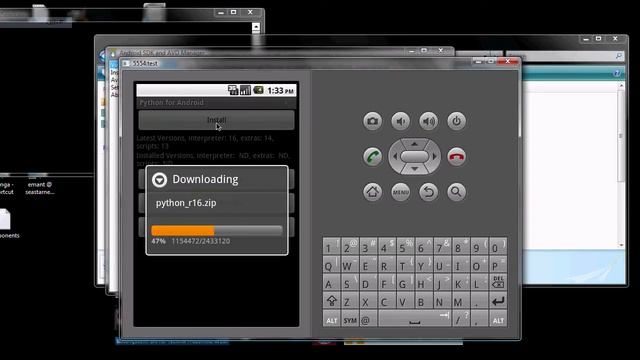Click the number 1 key
The image size is (640, 360).
tap(331, 247)
